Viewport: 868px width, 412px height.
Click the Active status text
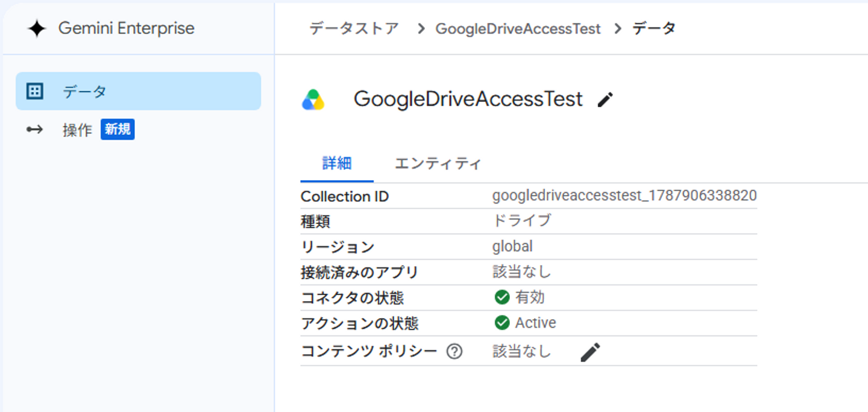(535, 323)
